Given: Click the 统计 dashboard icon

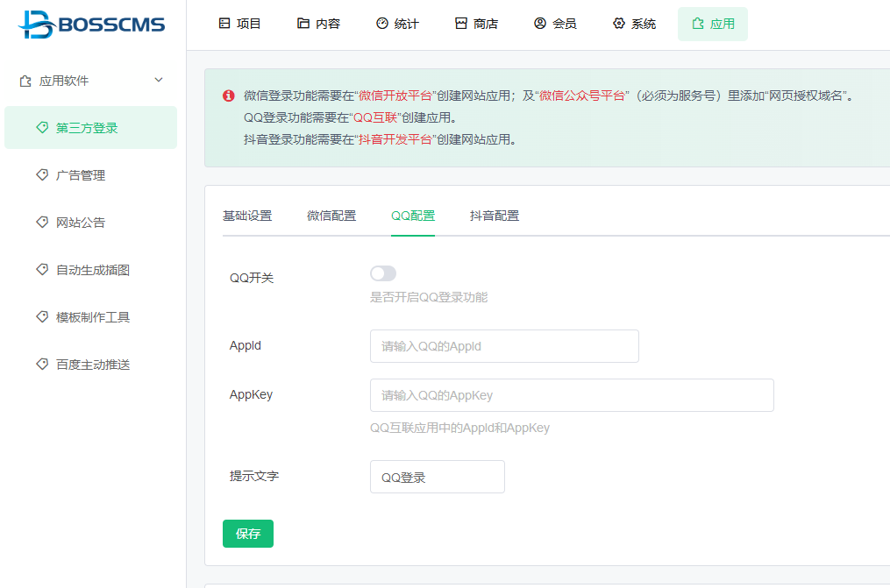Looking at the screenshot, I should (382, 24).
